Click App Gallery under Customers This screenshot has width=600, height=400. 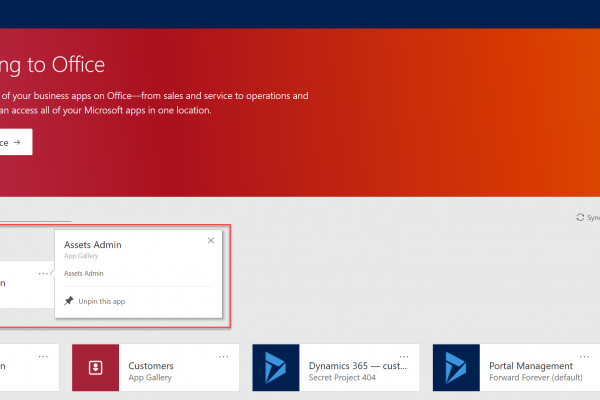[150, 378]
